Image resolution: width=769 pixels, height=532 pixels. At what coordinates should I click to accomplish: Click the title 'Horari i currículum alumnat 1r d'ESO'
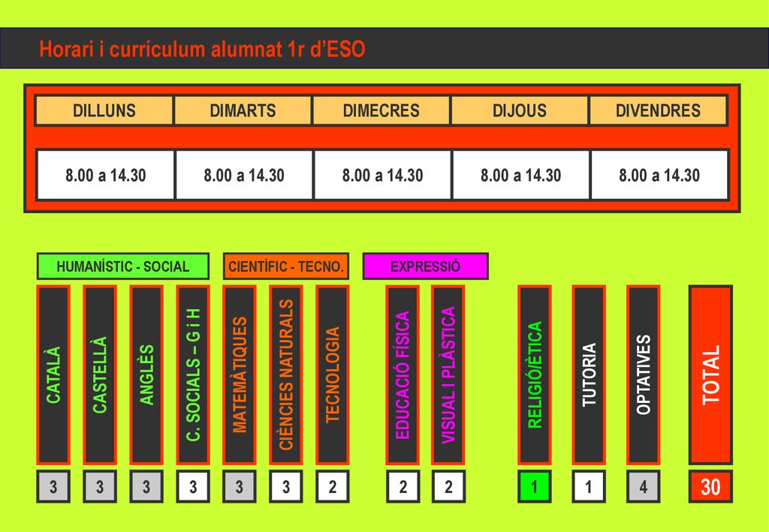tap(202, 50)
